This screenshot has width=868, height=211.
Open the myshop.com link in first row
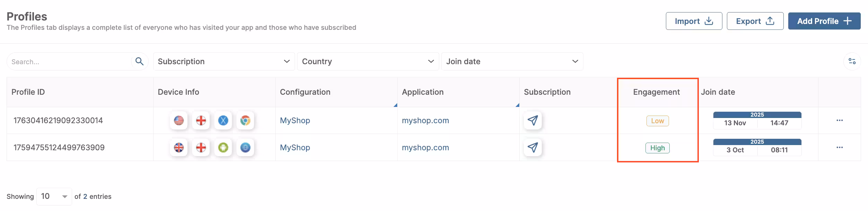425,120
